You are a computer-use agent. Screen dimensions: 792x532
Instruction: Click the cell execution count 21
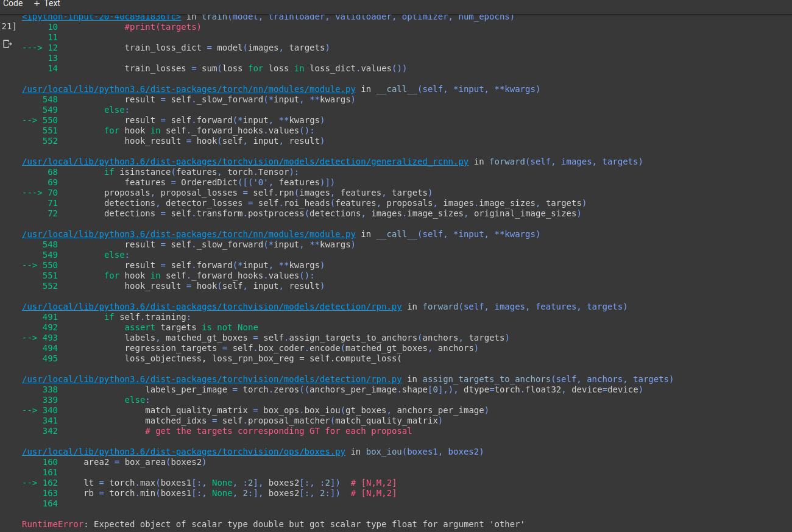9,26
